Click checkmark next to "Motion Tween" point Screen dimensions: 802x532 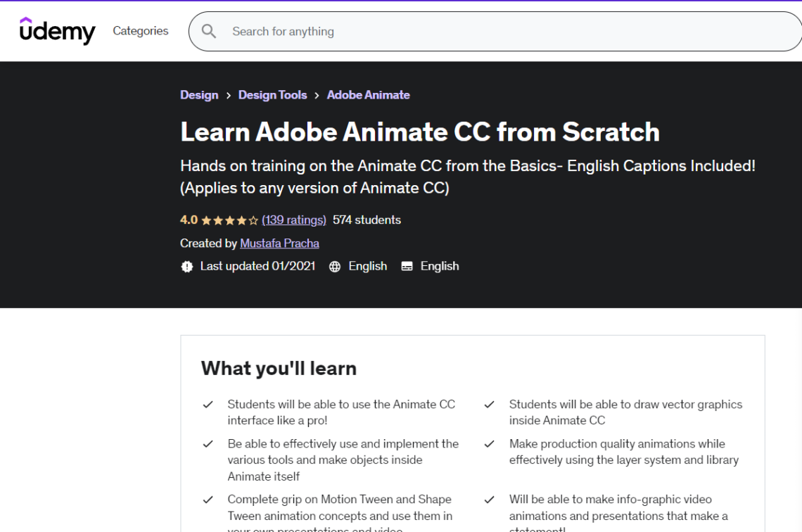[x=208, y=500]
